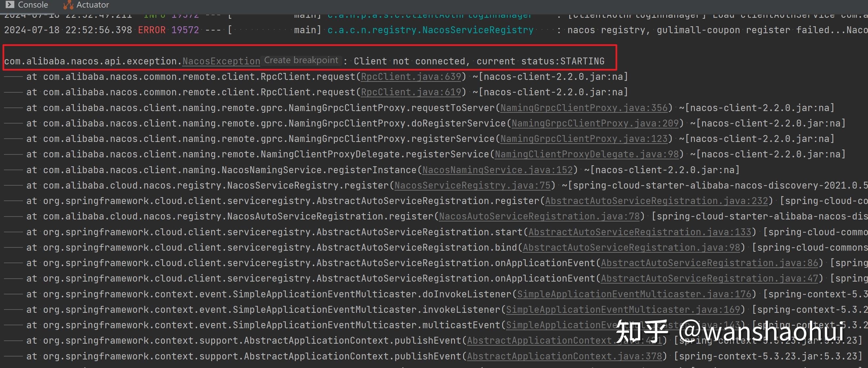Screen dimensions: 868x368
Task: Open AbstractAutoServiceRegistration.java:232 link
Action: pyautogui.click(x=656, y=201)
